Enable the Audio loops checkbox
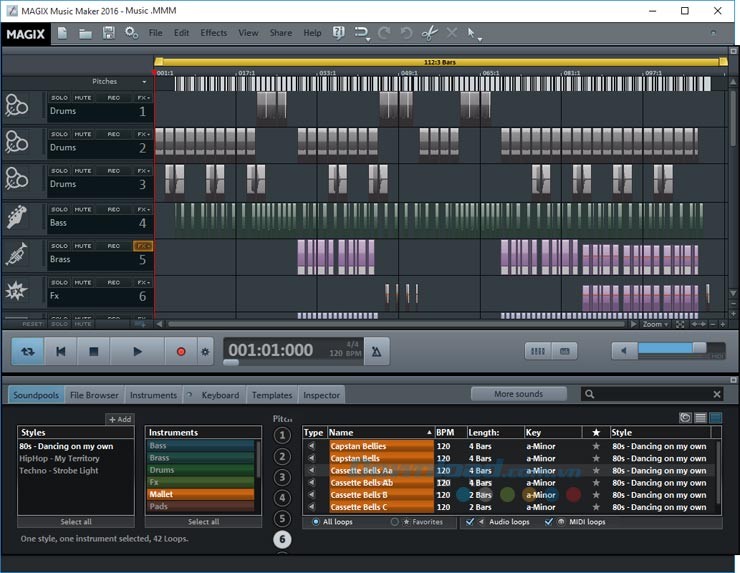This screenshot has height=573, width=740. point(470,522)
